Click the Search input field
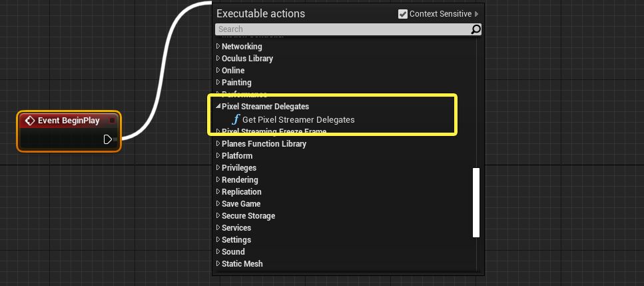 coord(343,29)
